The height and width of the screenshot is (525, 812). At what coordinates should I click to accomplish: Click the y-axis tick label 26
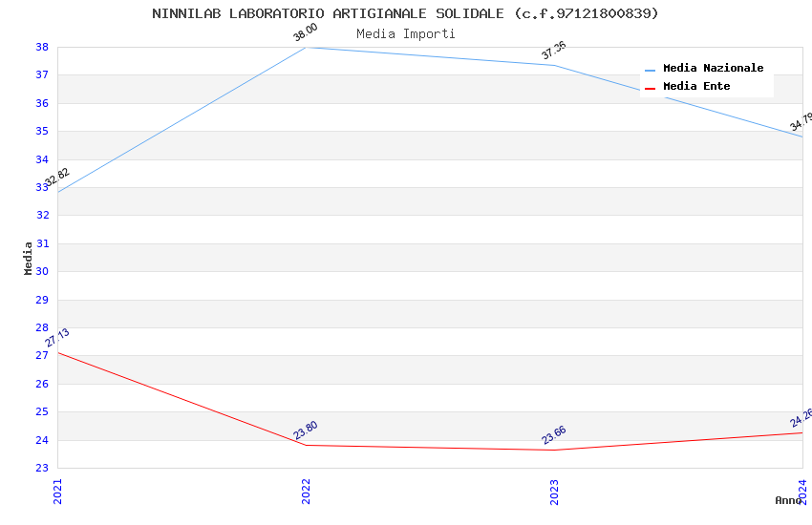point(42,384)
